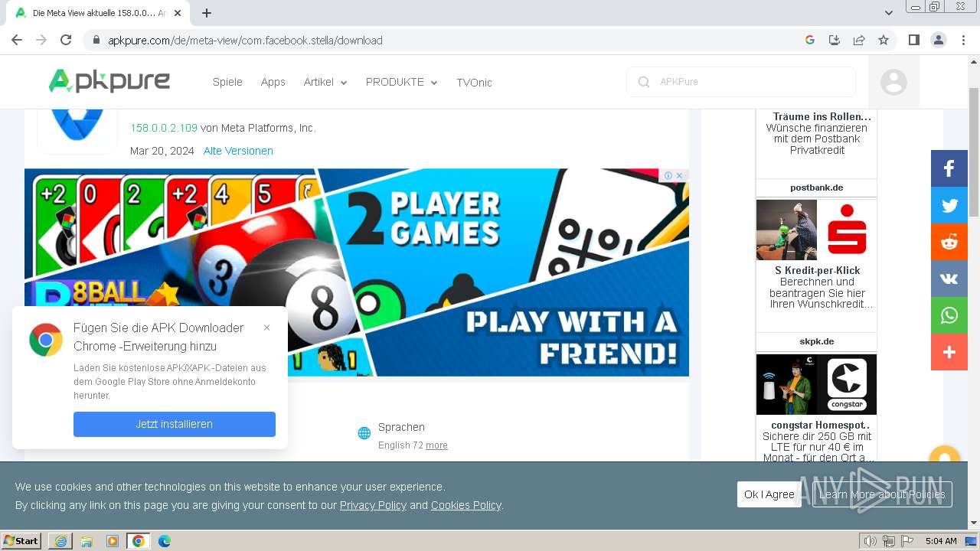Go forward in the browser

[x=41, y=40]
